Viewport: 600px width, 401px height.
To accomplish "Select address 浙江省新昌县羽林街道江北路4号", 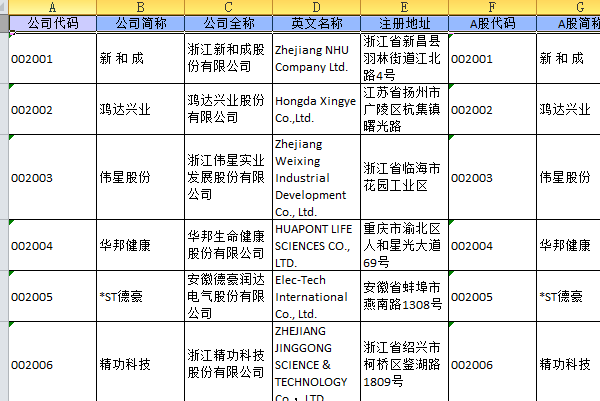I will tap(404, 58).
